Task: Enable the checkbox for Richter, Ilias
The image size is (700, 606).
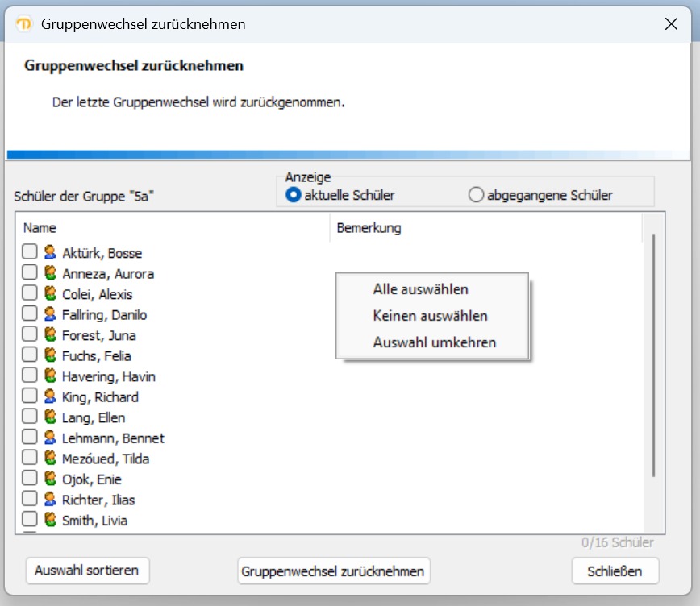Action: click(30, 499)
